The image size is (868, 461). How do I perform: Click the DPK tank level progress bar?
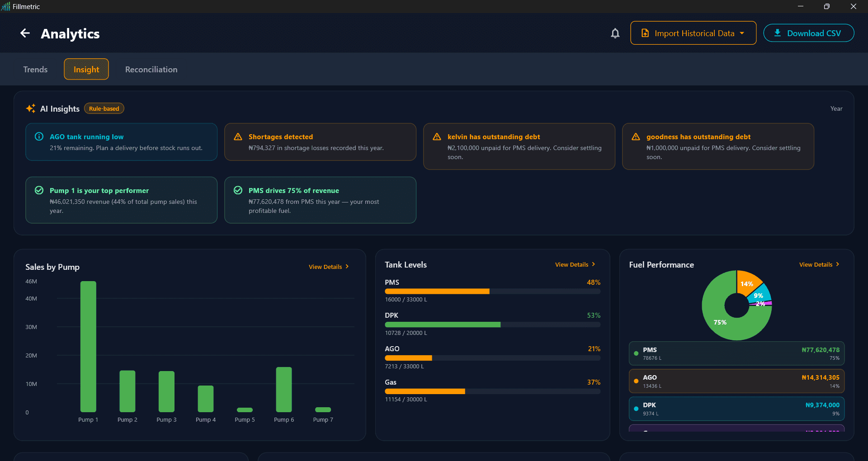[x=492, y=325]
